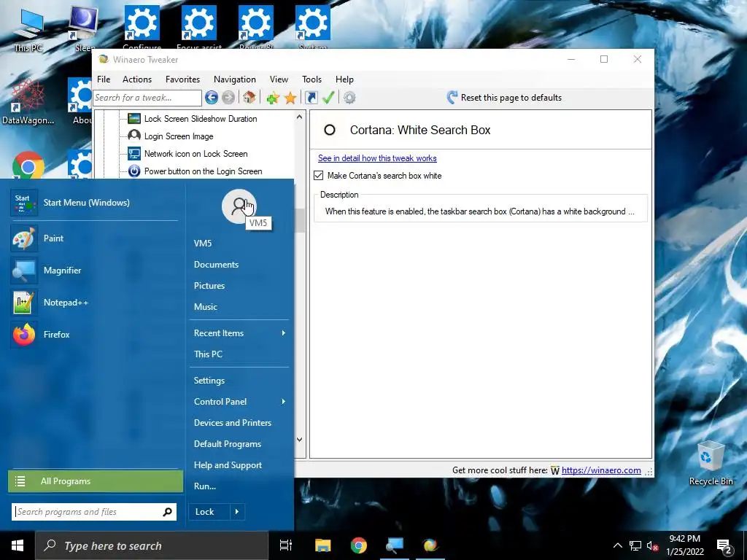Open Devices and Printers
Viewport: 747px width, 560px height.
click(233, 423)
